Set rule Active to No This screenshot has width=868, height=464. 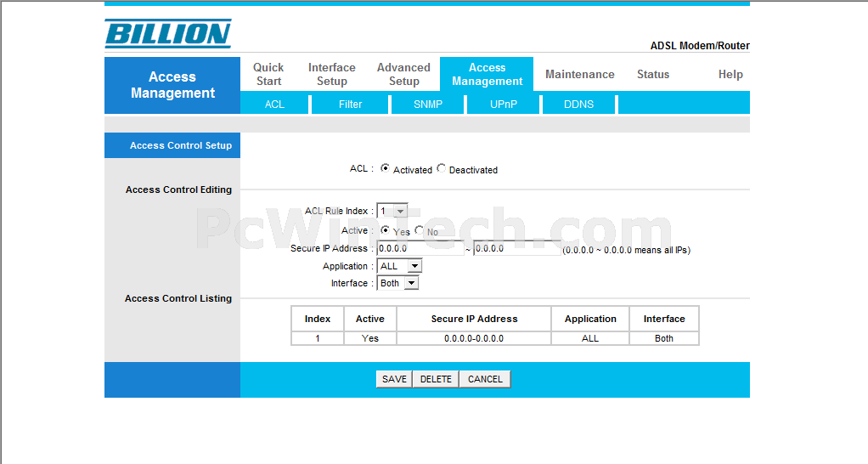click(x=420, y=230)
